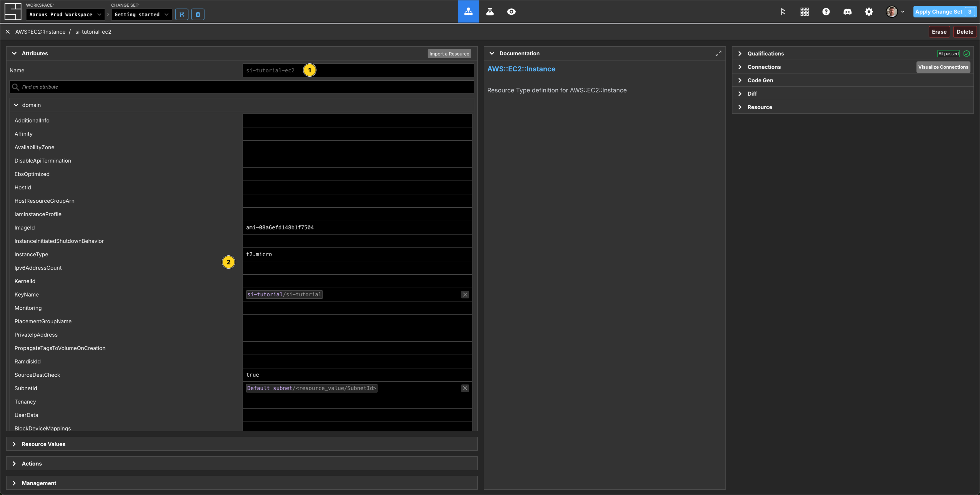Screen dimensions: 980x495
Task: Click the System Initiative logo icon
Action: pos(13,12)
